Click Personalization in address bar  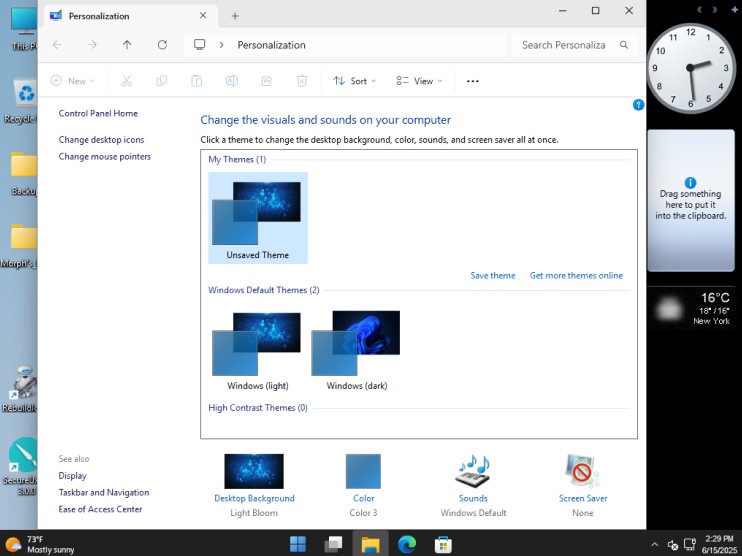click(x=271, y=45)
